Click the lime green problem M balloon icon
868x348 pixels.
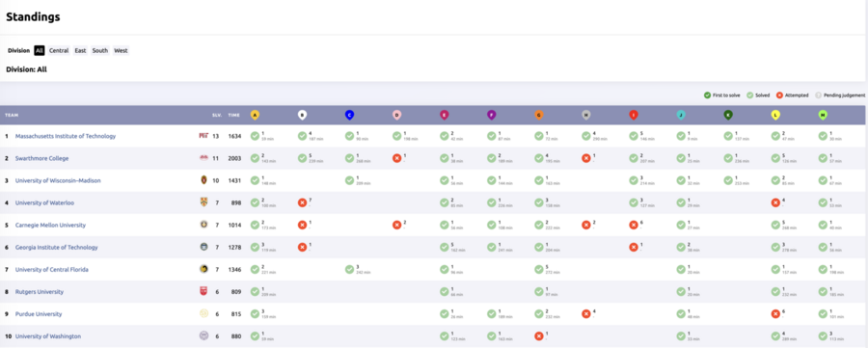coord(823,115)
